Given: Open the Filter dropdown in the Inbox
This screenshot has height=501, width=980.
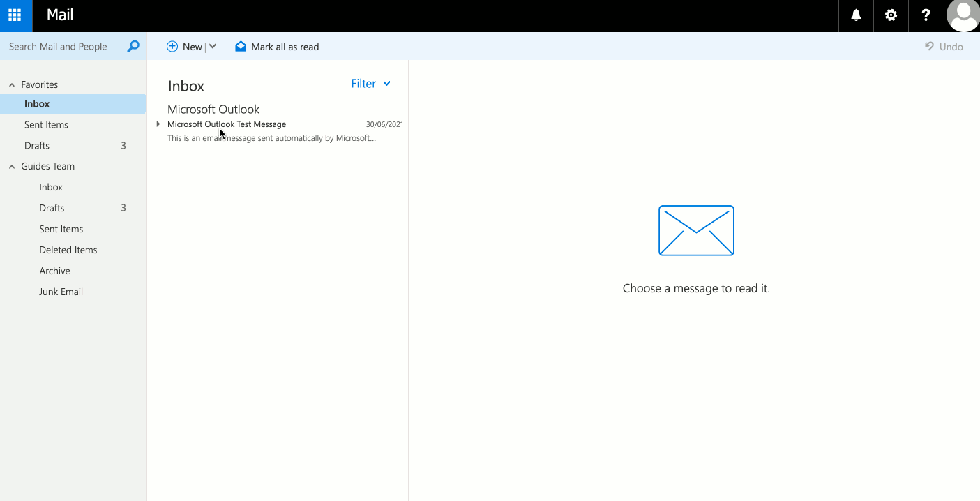Looking at the screenshot, I should coord(370,83).
